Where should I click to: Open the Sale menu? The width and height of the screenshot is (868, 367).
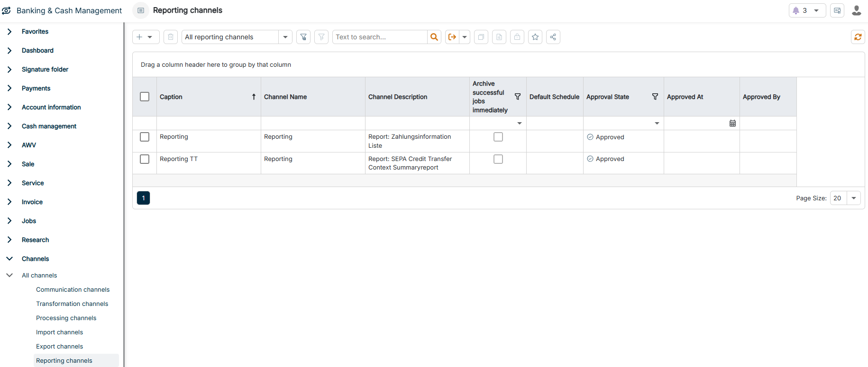point(28,164)
